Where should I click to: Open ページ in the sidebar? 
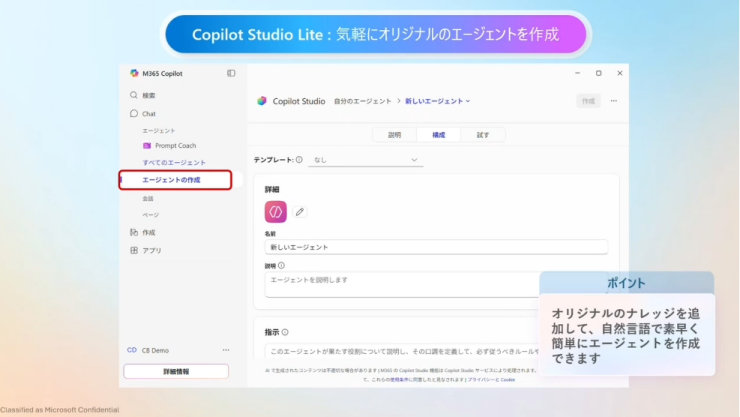[151, 215]
